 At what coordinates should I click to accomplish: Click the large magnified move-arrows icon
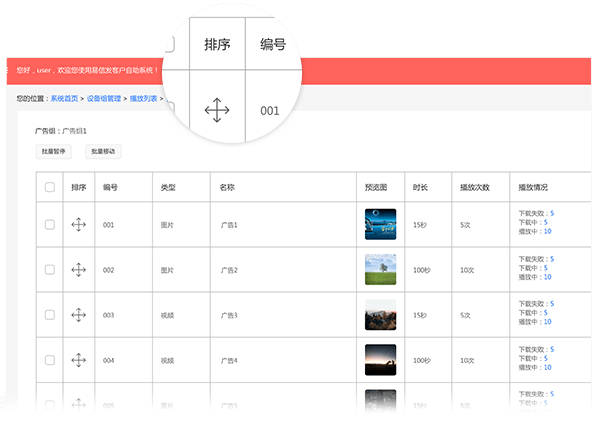pos(217,110)
